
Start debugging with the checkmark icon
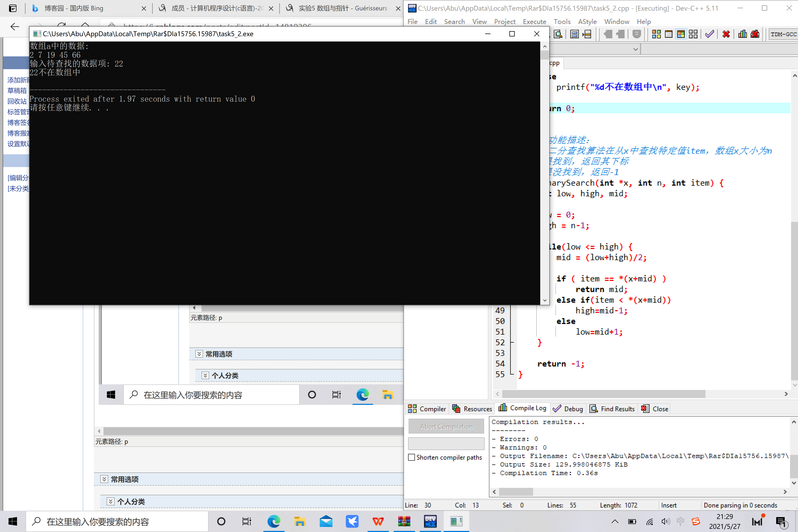709,34
